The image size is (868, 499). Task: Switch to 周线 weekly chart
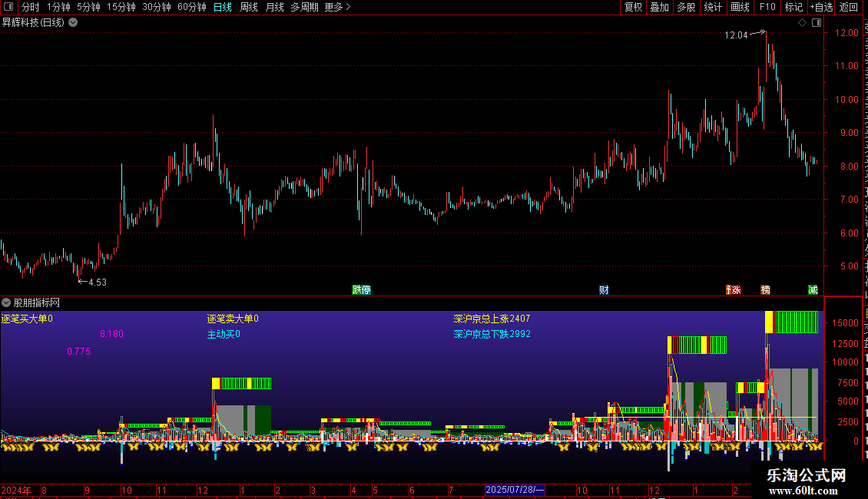pyautogui.click(x=249, y=7)
